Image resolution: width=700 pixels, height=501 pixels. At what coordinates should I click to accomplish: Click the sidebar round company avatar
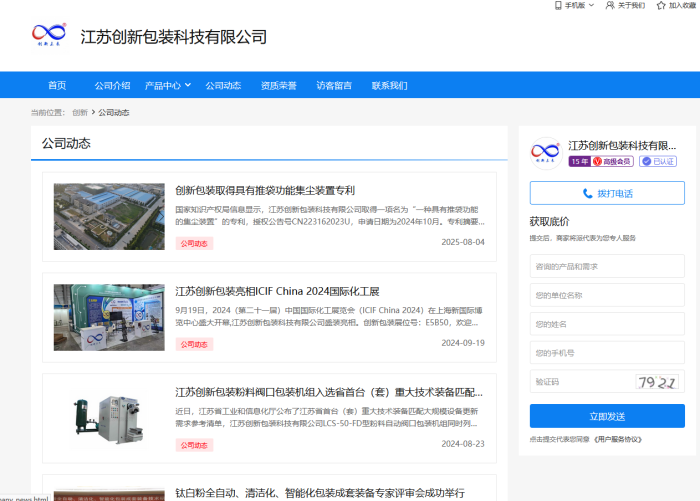545,153
